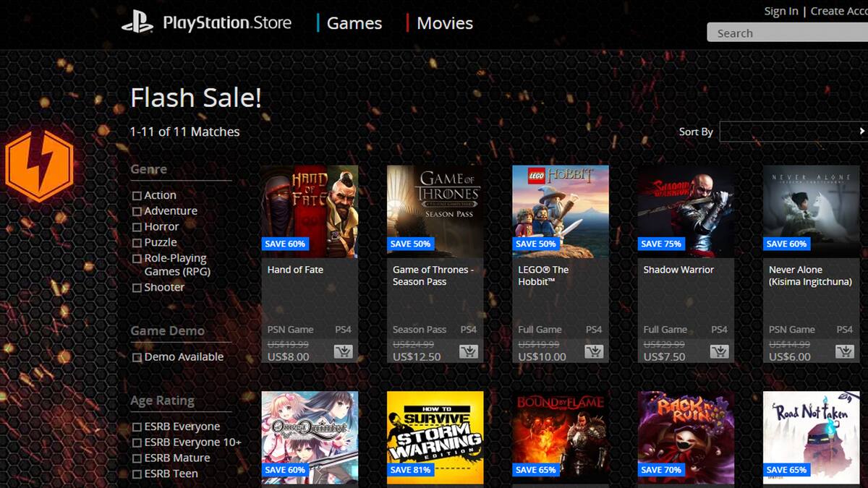Open the Shadow Warrior cover thumbnail

686,212
